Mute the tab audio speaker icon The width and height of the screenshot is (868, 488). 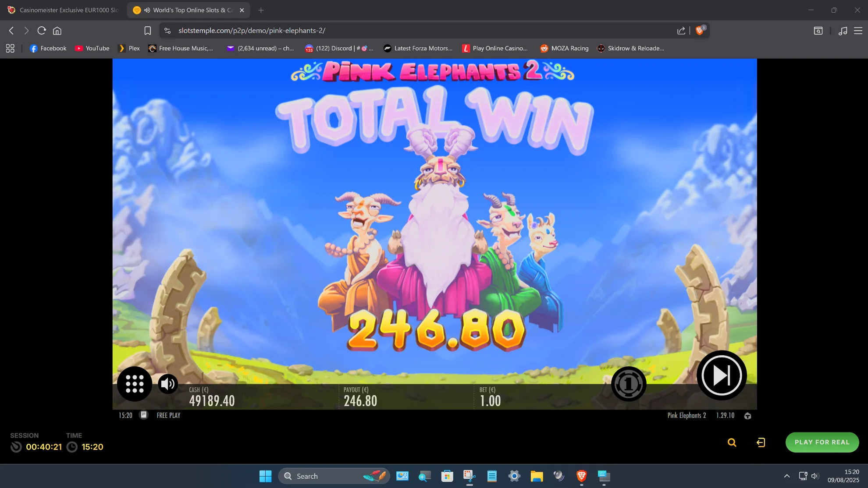tap(147, 10)
